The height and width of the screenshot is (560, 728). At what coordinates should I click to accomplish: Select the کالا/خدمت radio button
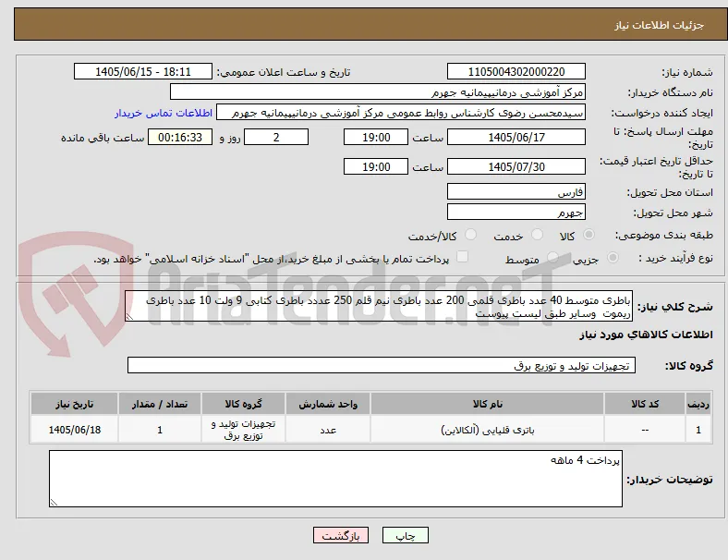470,235
